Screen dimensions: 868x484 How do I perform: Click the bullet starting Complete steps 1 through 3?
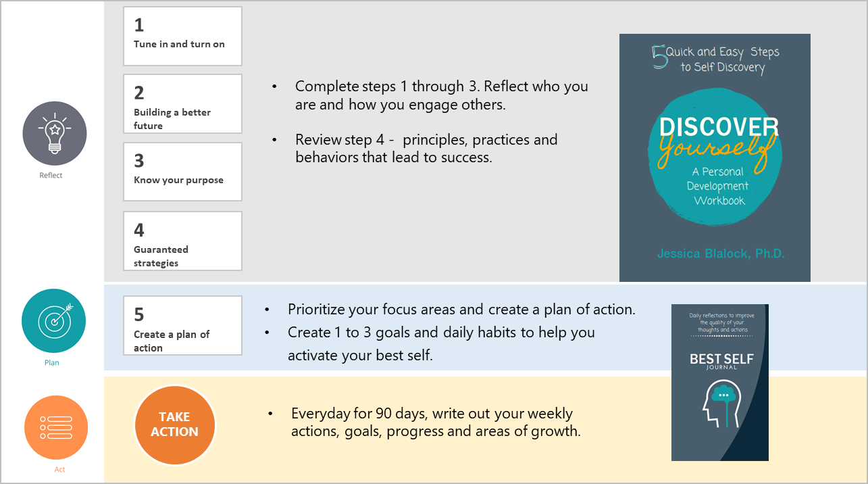pyautogui.click(x=442, y=95)
